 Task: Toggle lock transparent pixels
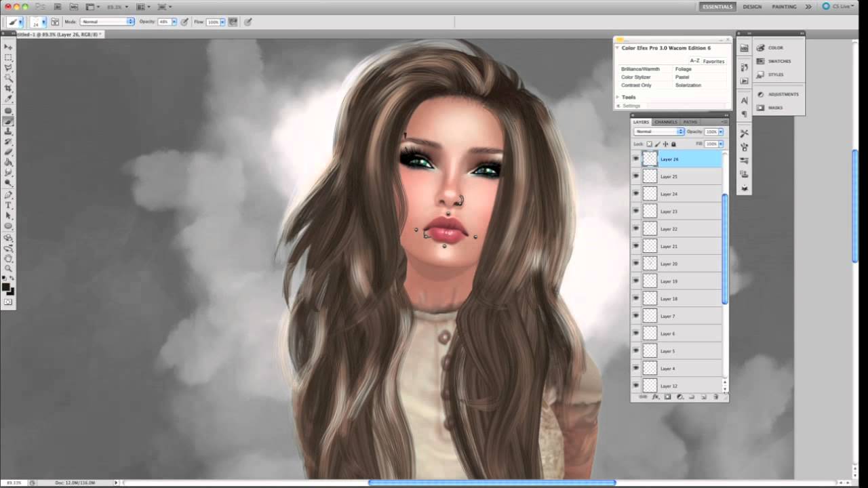tap(649, 144)
